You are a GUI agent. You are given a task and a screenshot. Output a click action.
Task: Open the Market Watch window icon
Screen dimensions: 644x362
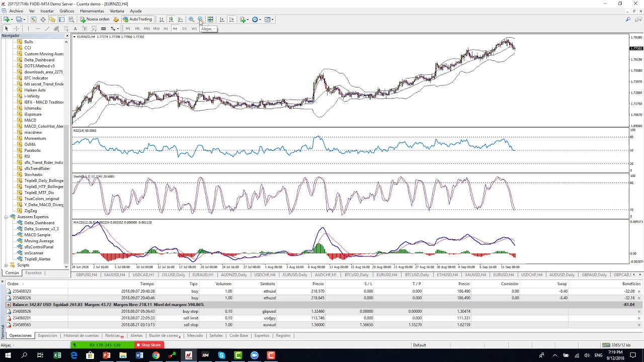(33, 20)
